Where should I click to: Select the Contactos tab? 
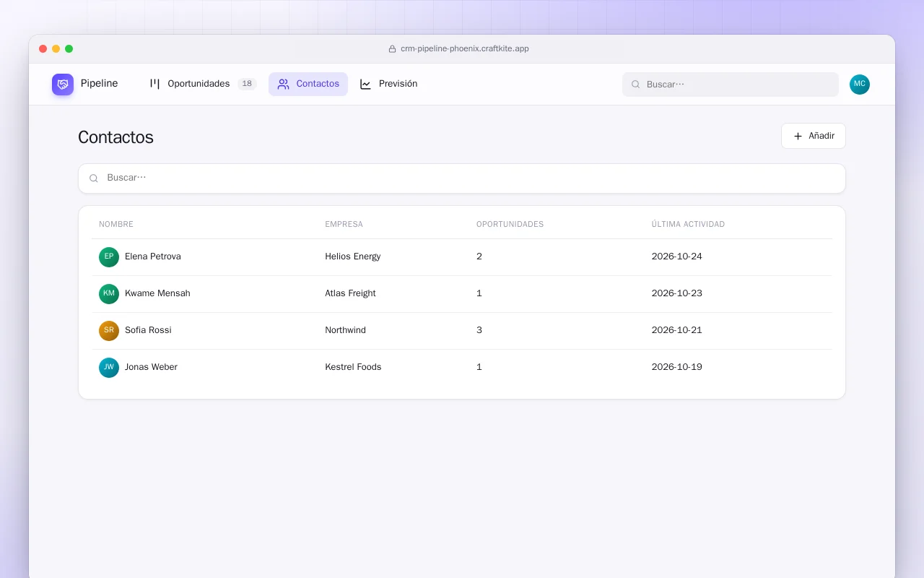308,84
